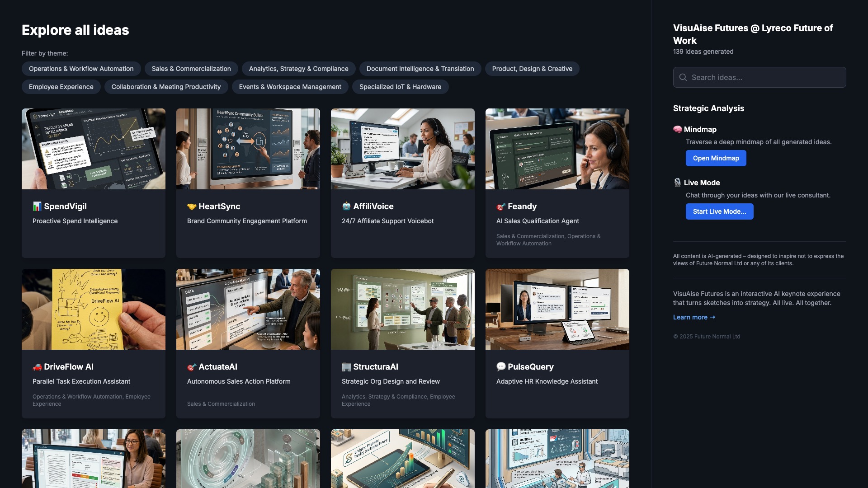
Task: Click 'Adaptive HR Knowledge Assistant' subtitle
Action: [547, 381]
